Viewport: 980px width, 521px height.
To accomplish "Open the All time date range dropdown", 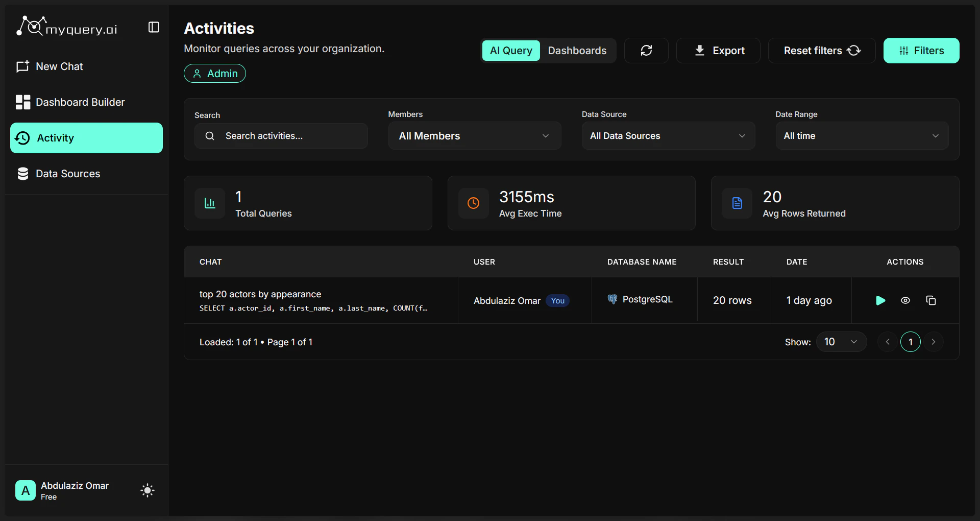I will (862, 136).
